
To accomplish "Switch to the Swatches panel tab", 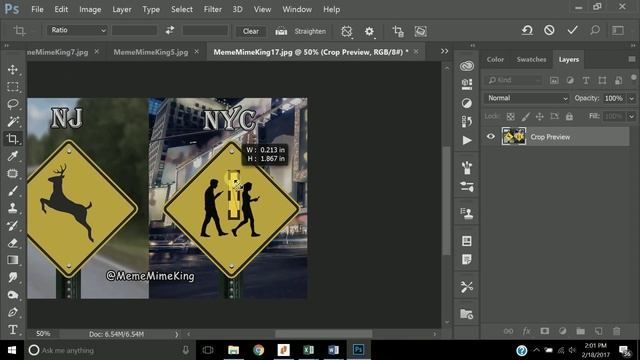I will [x=531, y=59].
